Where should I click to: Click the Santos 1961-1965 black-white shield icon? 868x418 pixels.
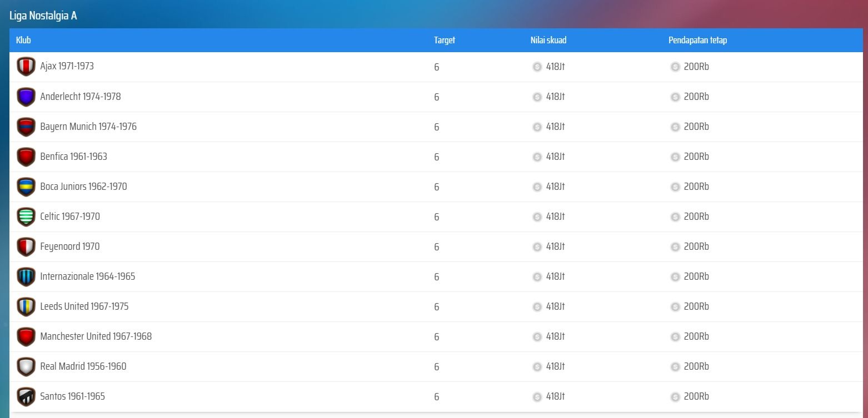[26, 396]
